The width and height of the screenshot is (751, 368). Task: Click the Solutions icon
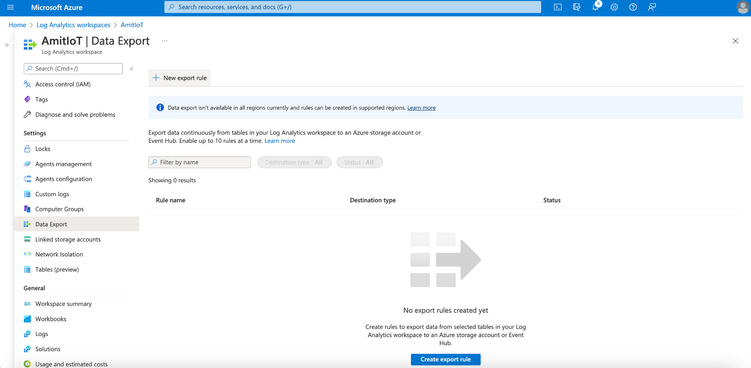point(27,349)
